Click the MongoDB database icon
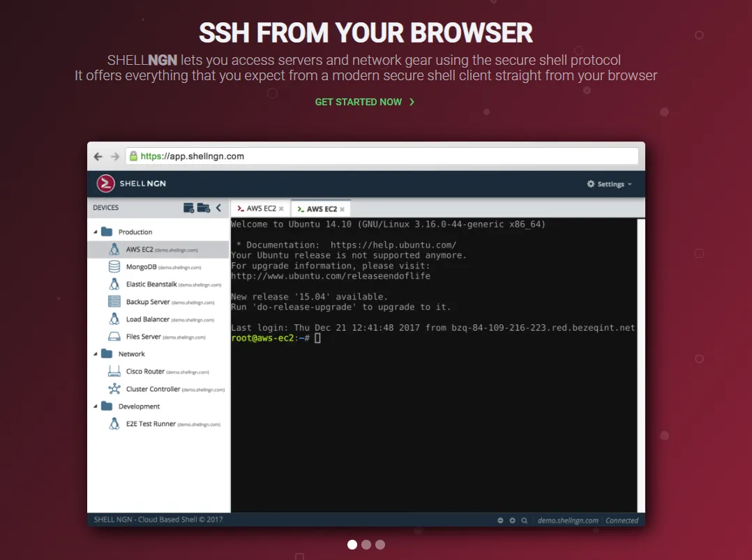The height and width of the screenshot is (560, 752). point(114,266)
